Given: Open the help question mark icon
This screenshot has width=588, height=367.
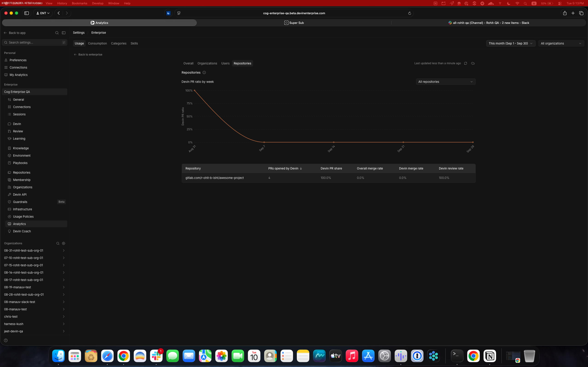Looking at the screenshot, I should 6,340.
